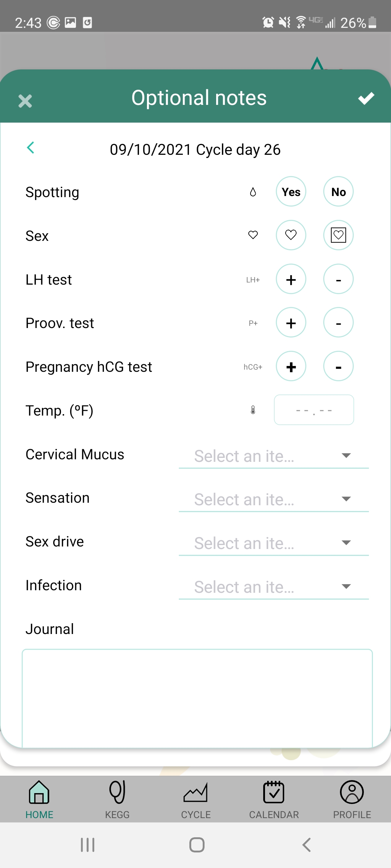This screenshot has width=391, height=868.
Task: Click the Temp. (°F) input field
Action: (314, 410)
